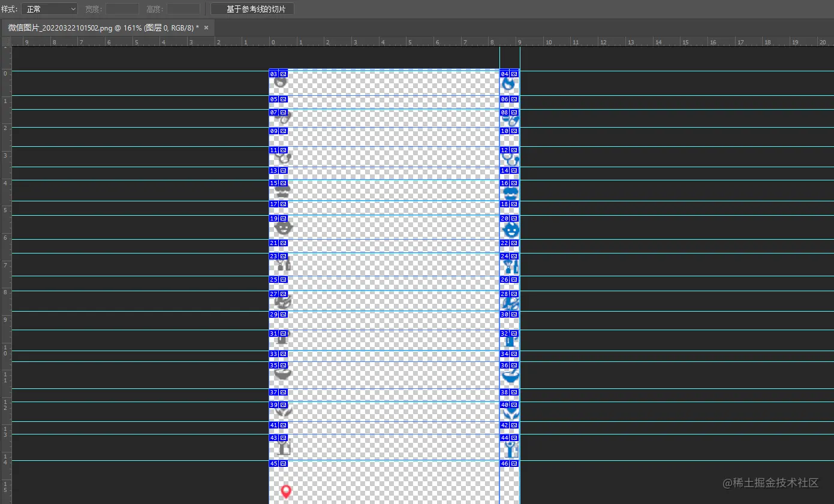Click the gray stethoscope sprite in slice 11

click(x=283, y=159)
